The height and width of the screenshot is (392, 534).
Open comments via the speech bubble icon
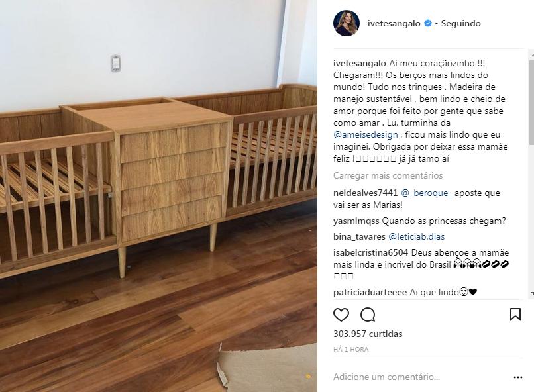(x=368, y=315)
